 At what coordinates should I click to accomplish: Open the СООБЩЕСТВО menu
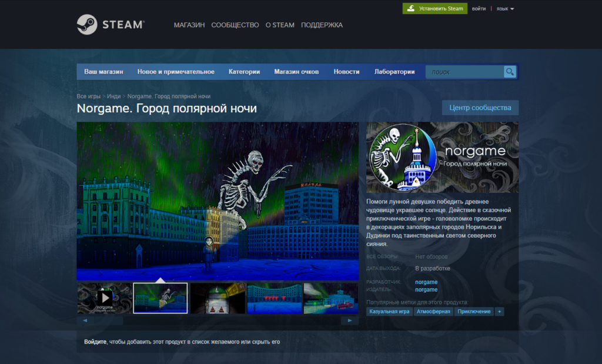point(235,25)
